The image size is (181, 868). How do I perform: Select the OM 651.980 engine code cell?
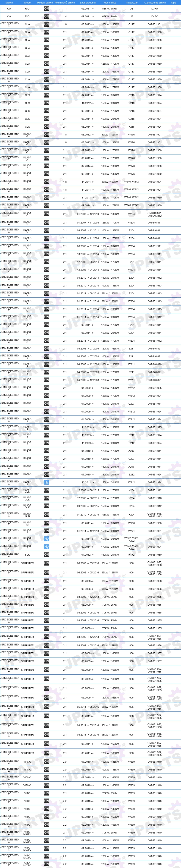154,555
